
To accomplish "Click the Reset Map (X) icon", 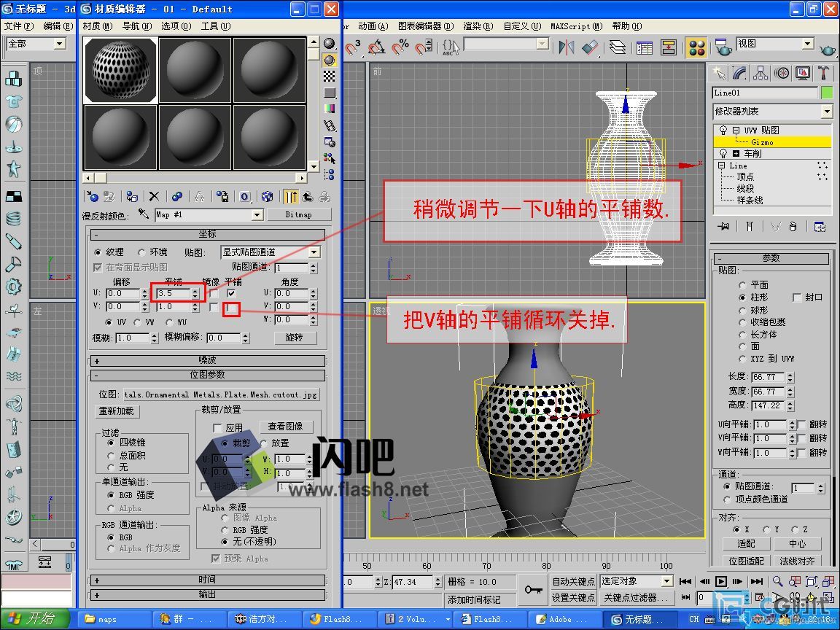I will pyautogui.click(x=154, y=196).
